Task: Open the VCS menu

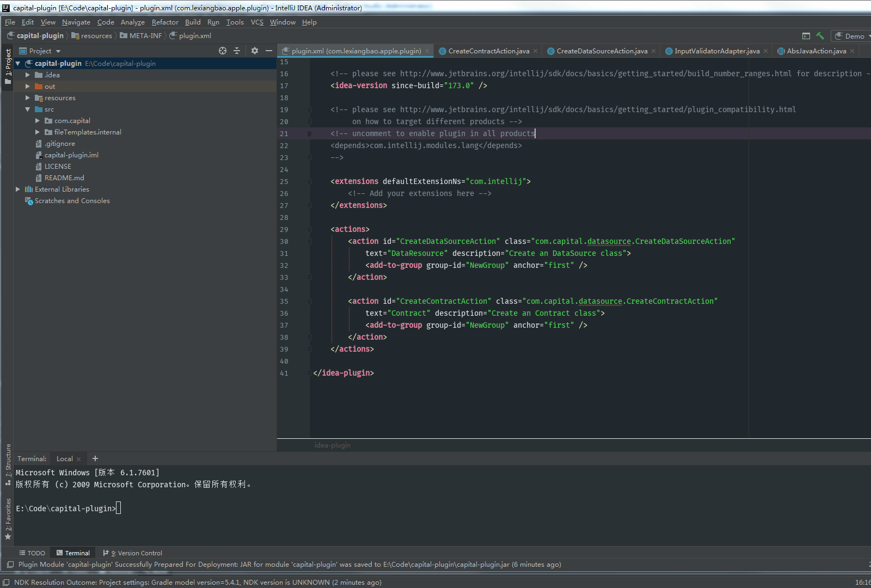Action: (257, 22)
